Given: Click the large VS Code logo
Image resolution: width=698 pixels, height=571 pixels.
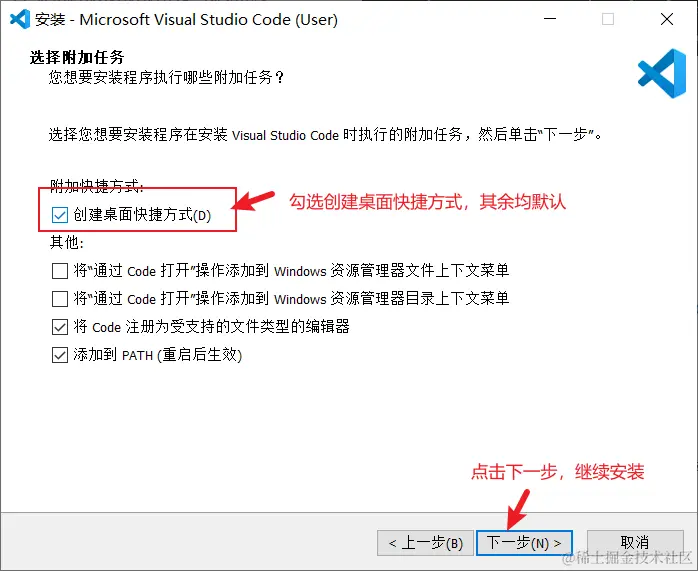Looking at the screenshot, I should [662, 73].
